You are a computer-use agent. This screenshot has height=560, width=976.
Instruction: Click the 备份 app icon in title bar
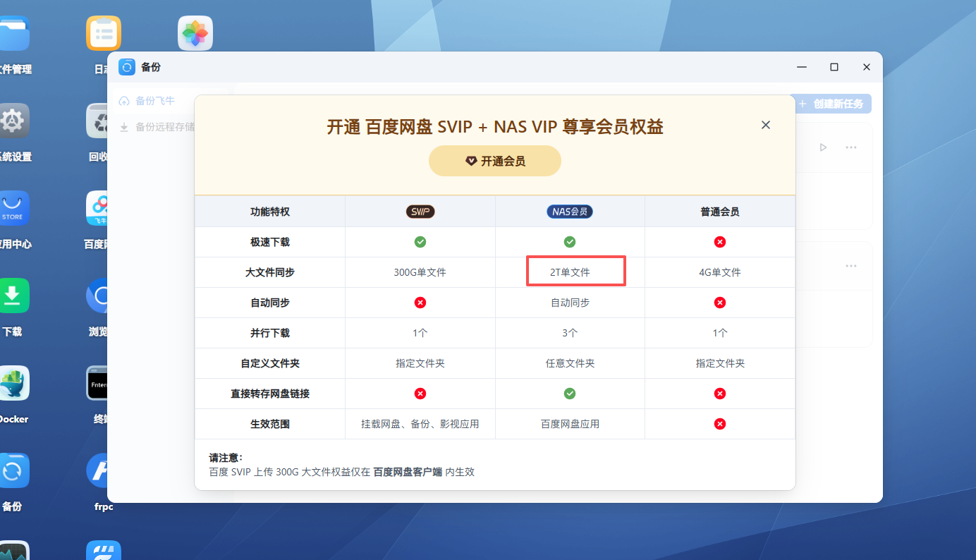coord(127,67)
